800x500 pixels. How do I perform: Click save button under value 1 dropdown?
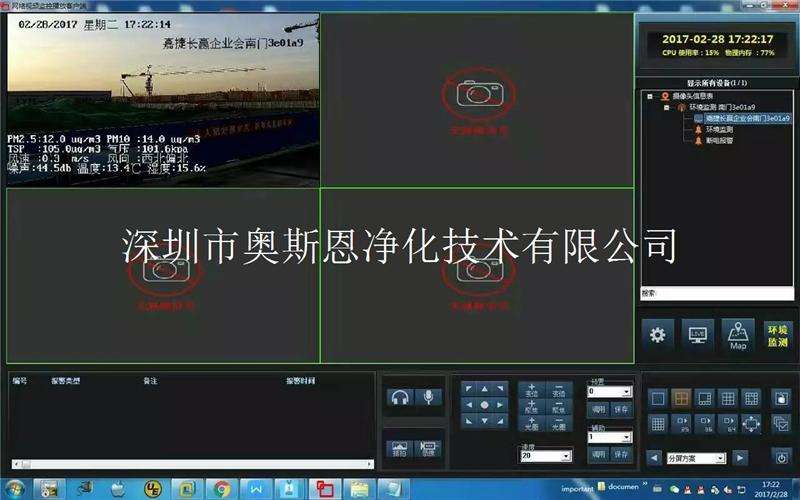[x=621, y=454]
